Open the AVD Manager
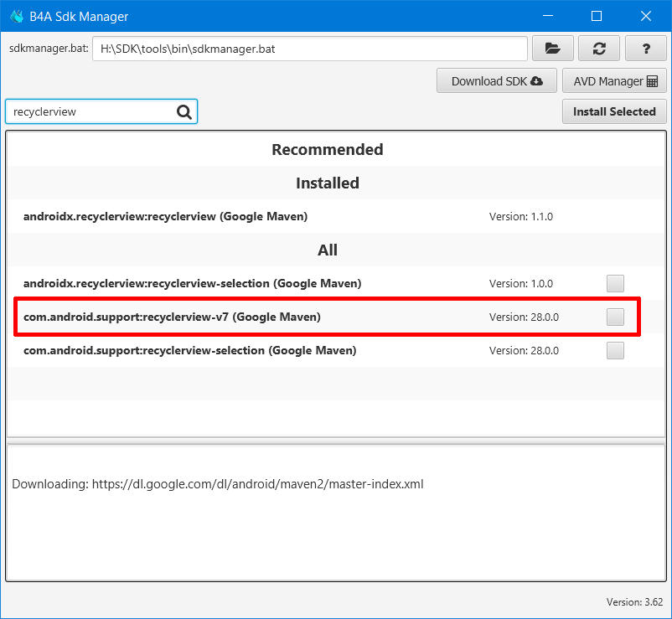The width and height of the screenshot is (672, 619). [x=614, y=81]
